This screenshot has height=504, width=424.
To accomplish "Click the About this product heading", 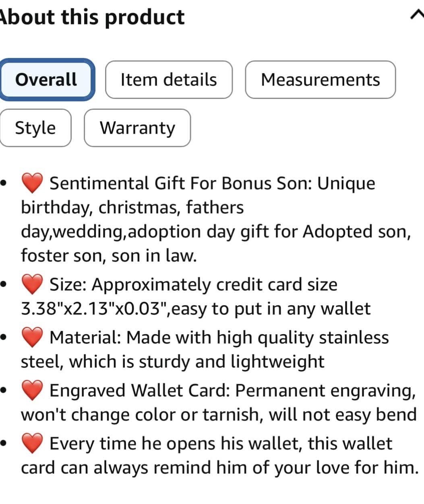I will (x=92, y=16).
